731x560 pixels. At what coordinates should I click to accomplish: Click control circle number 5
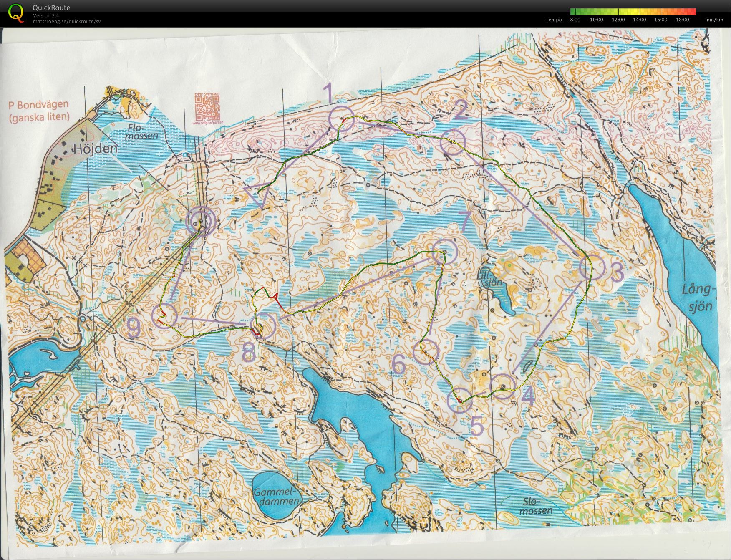460,400
